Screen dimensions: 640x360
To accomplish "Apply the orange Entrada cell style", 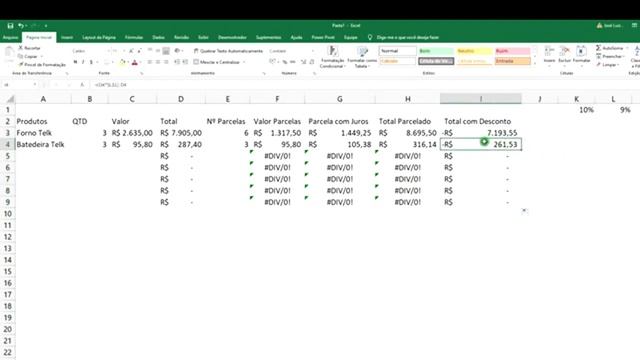I will (x=513, y=61).
